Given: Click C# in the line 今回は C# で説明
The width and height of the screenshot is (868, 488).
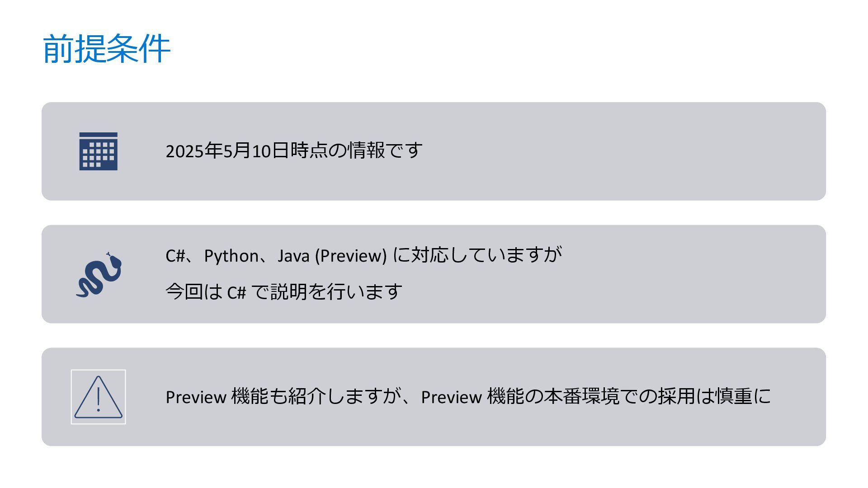Looking at the screenshot, I should pyautogui.click(x=236, y=293).
